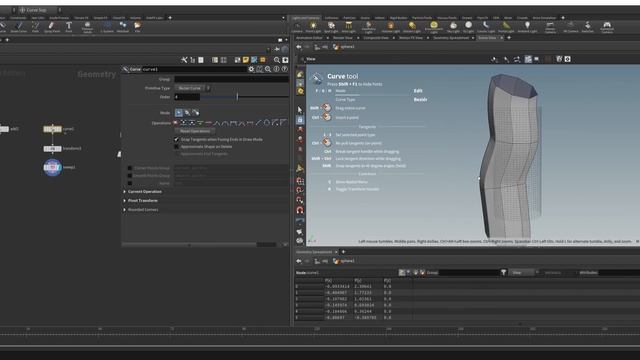
Task: Open the parameter pane gear menu
Action: (x=251, y=69)
